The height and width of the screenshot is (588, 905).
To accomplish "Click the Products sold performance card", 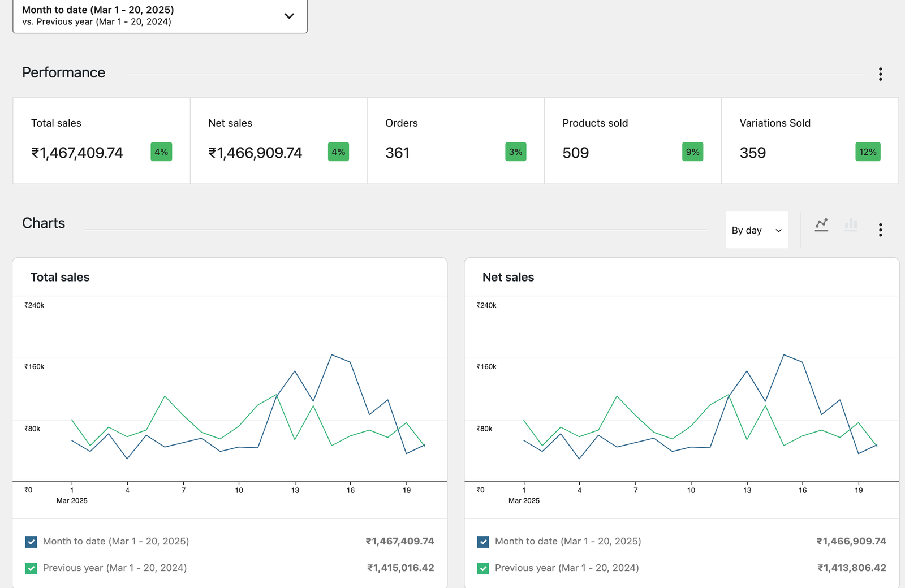I will click(x=632, y=140).
